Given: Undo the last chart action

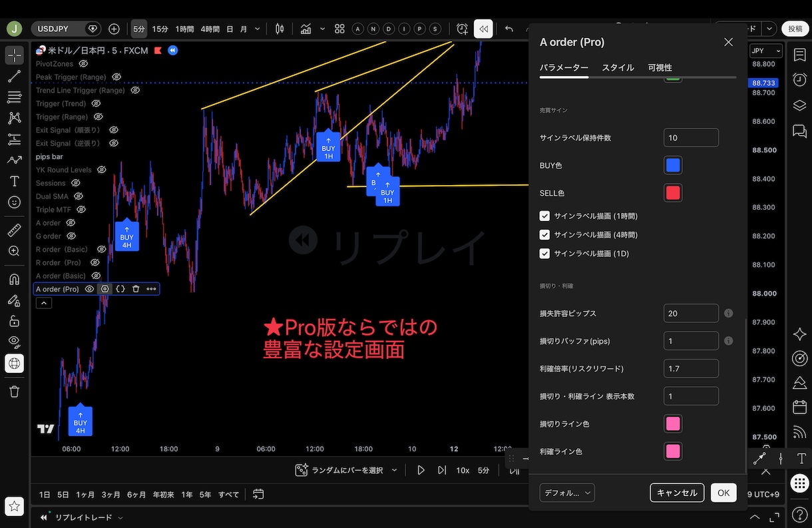Looking at the screenshot, I should 509,29.
